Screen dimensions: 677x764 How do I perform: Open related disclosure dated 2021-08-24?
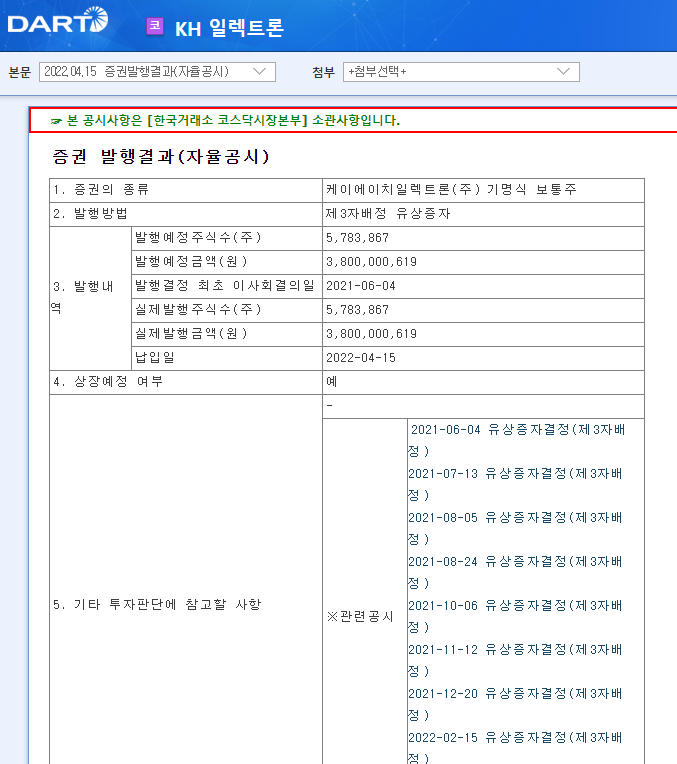point(515,572)
